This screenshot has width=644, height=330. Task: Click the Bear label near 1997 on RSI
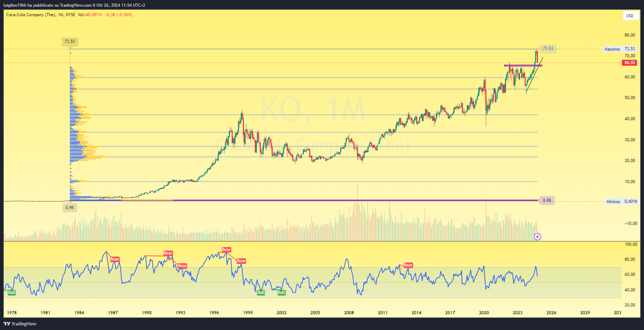click(226, 250)
